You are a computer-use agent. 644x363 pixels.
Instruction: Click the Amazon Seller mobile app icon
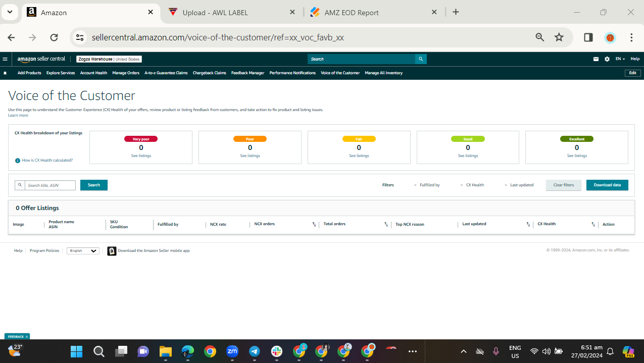pos(112,251)
